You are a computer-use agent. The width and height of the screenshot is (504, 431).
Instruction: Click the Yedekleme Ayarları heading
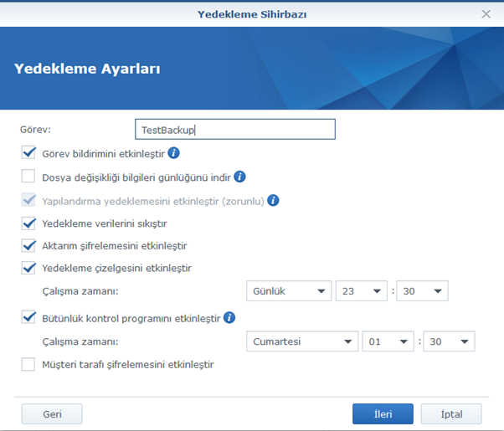point(87,69)
